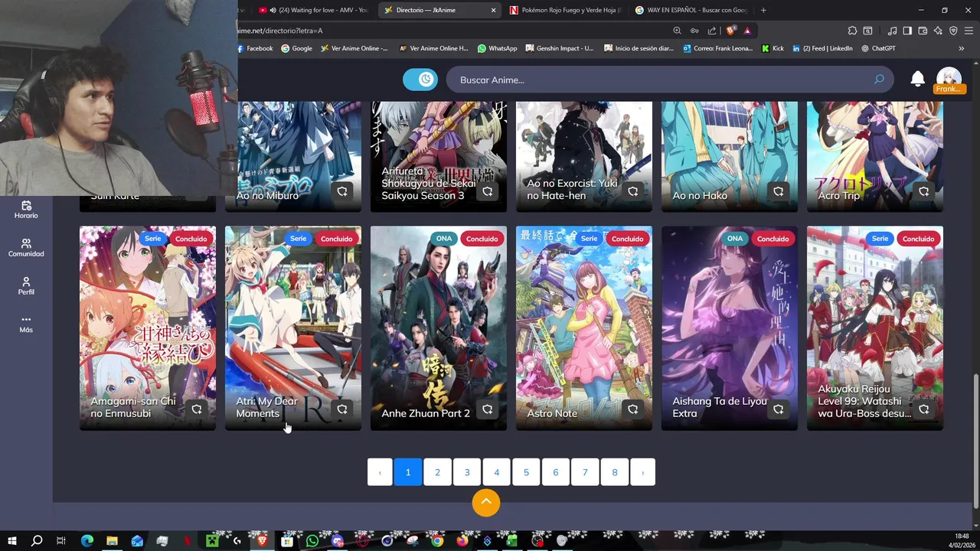Click the list icon on Anhe Zhuan Part 2
Screen dimensions: 980x551
[488, 409]
